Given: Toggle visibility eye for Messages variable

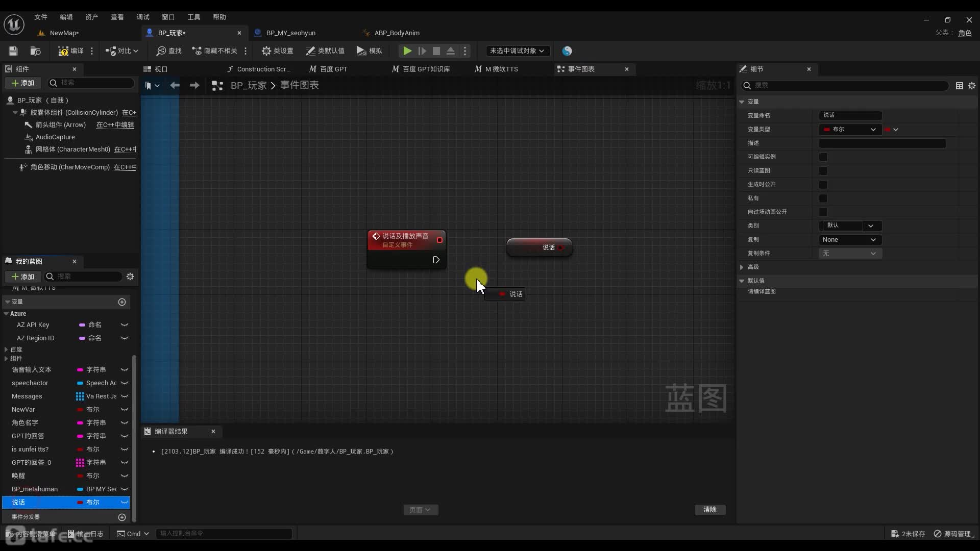Looking at the screenshot, I should click(x=124, y=396).
